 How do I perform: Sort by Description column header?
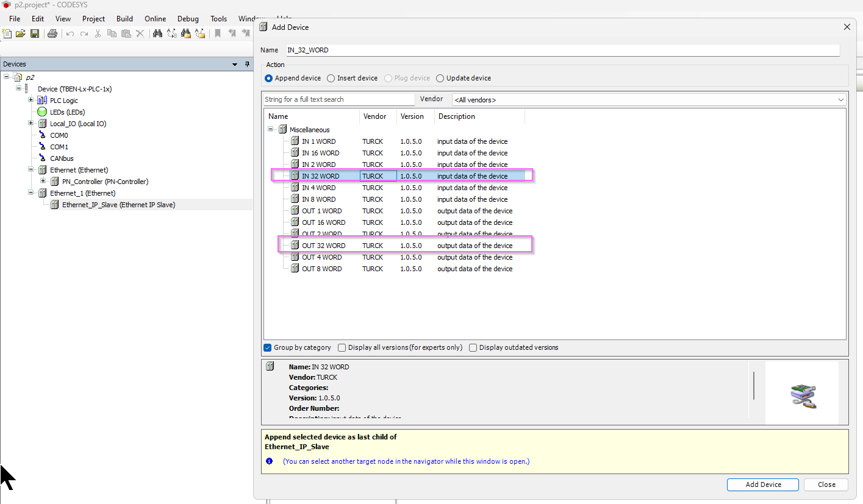coord(479,116)
